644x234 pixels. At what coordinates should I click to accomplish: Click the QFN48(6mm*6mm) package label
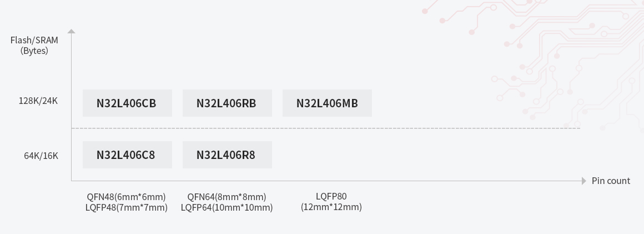(x=127, y=197)
